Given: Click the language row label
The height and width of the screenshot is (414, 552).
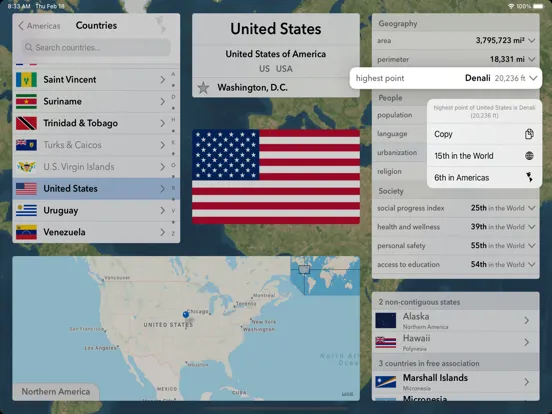Looking at the screenshot, I should 392,134.
